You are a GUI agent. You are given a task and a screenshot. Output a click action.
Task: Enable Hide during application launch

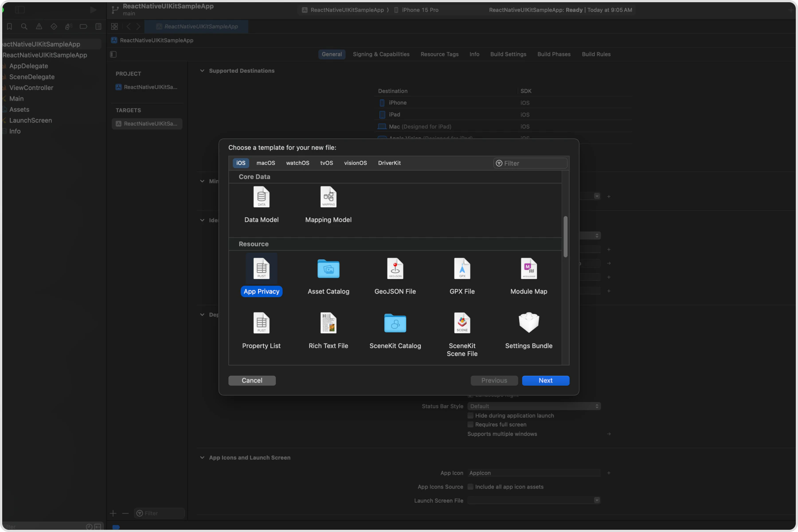tap(470, 415)
